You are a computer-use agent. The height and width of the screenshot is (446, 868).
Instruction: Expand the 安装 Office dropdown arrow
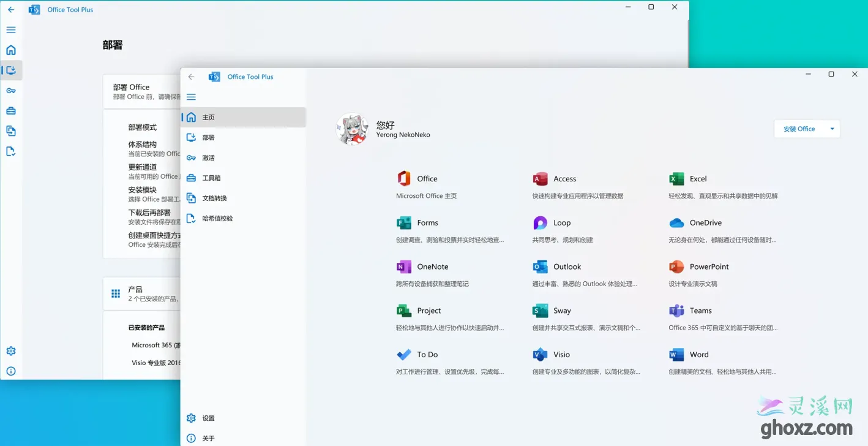832,129
